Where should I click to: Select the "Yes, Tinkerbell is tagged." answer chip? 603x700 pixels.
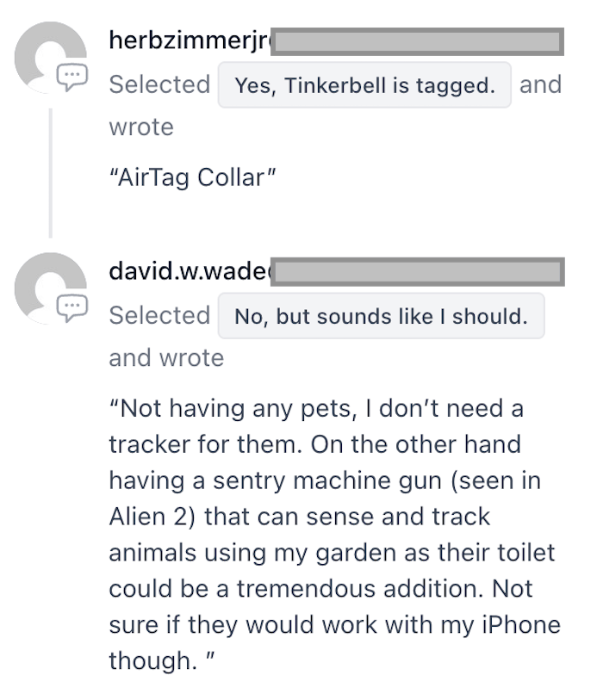click(364, 85)
